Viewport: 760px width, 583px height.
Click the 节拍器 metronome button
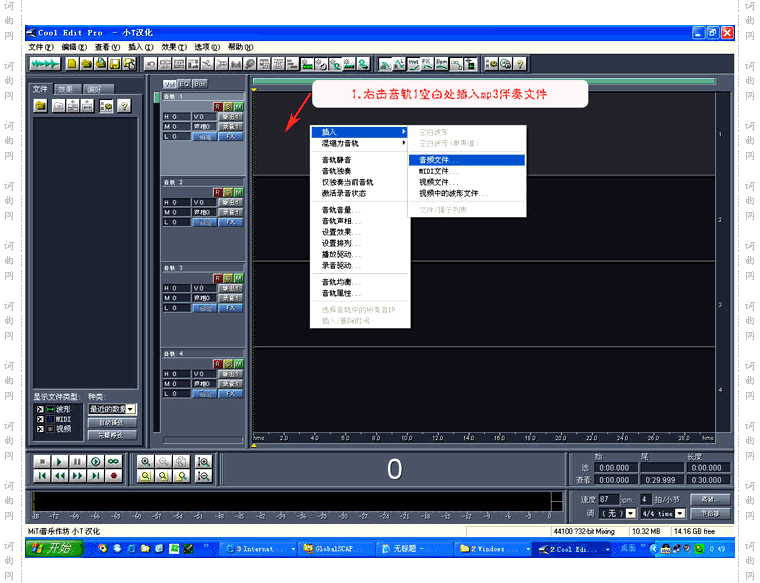[x=710, y=513]
